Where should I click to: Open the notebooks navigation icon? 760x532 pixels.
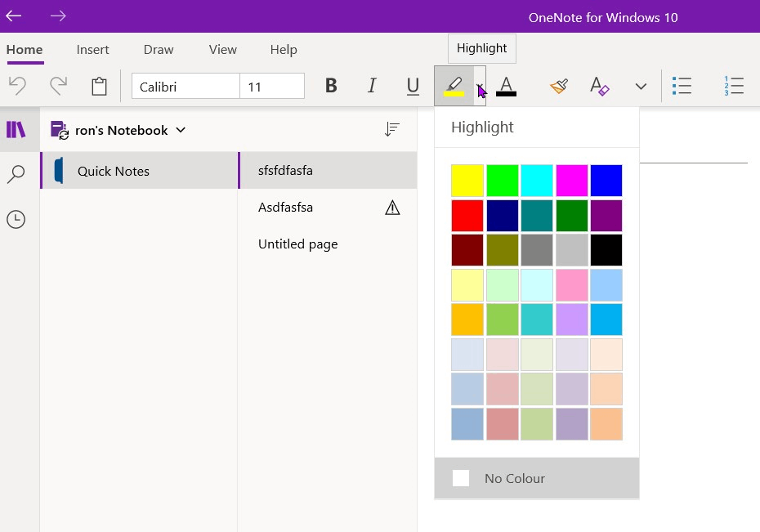[16, 129]
